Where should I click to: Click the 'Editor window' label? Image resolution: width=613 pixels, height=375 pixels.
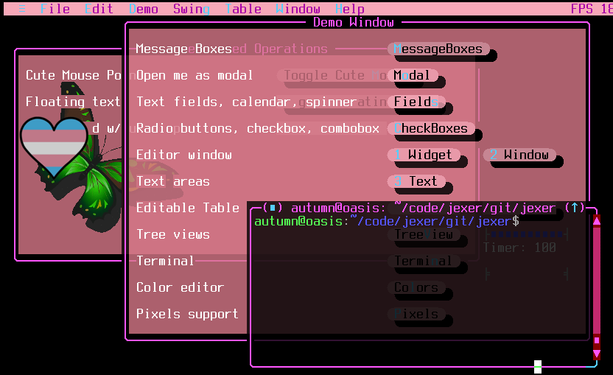[x=184, y=155]
